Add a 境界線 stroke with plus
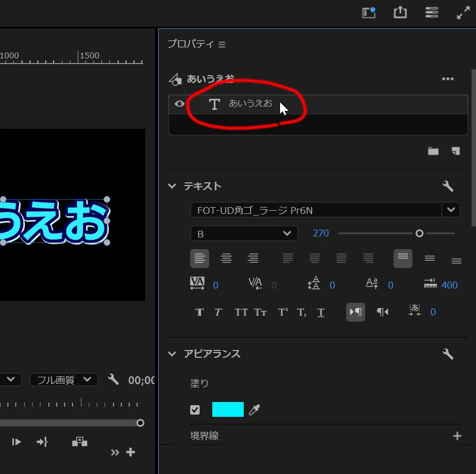 457,436
